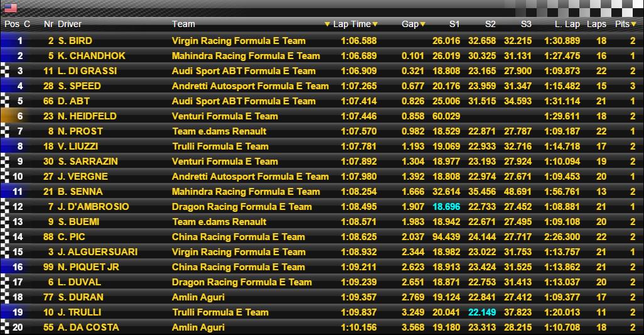Select driver S. BUEMI
The height and width of the screenshot is (335, 644).
pyautogui.click(x=78, y=221)
